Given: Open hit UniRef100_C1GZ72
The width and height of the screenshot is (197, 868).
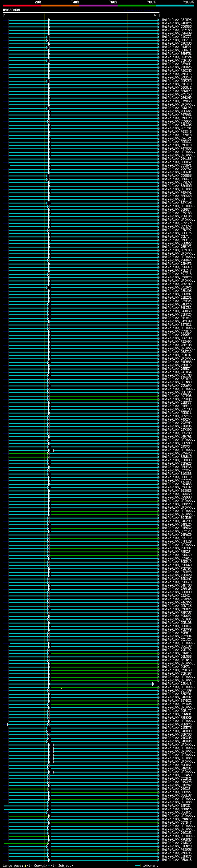Looking at the screenshot, I should point(177,37).
